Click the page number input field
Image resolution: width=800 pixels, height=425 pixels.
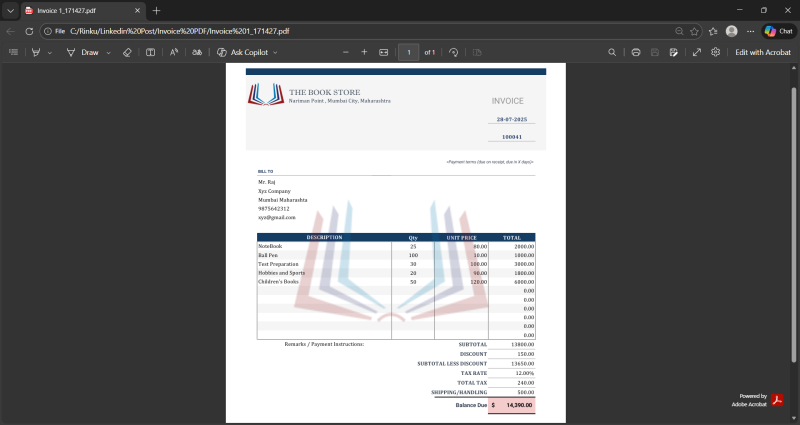click(x=408, y=52)
